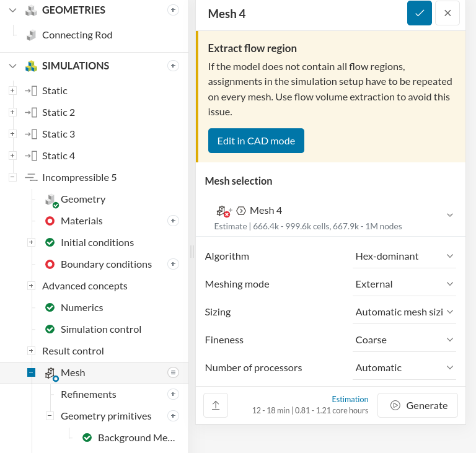
Task: Open the Meshing mode dropdown
Action: 404,284
